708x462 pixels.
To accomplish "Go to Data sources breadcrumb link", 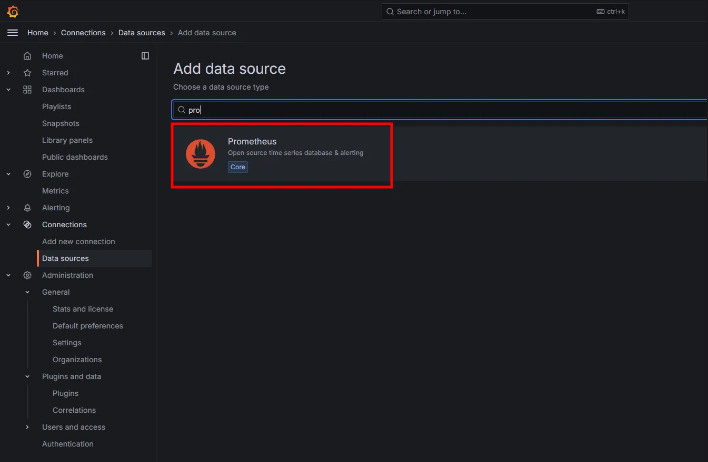I will (x=142, y=33).
